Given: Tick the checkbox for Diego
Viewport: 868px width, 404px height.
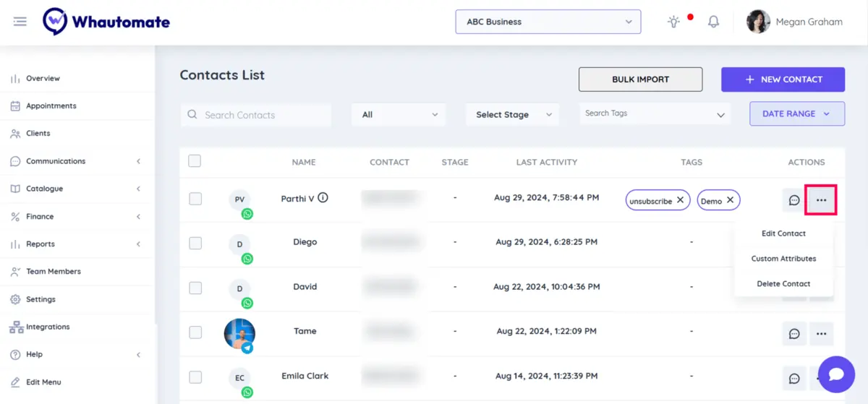Looking at the screenshot, I should pyautogui.click(x=195, y=243).
